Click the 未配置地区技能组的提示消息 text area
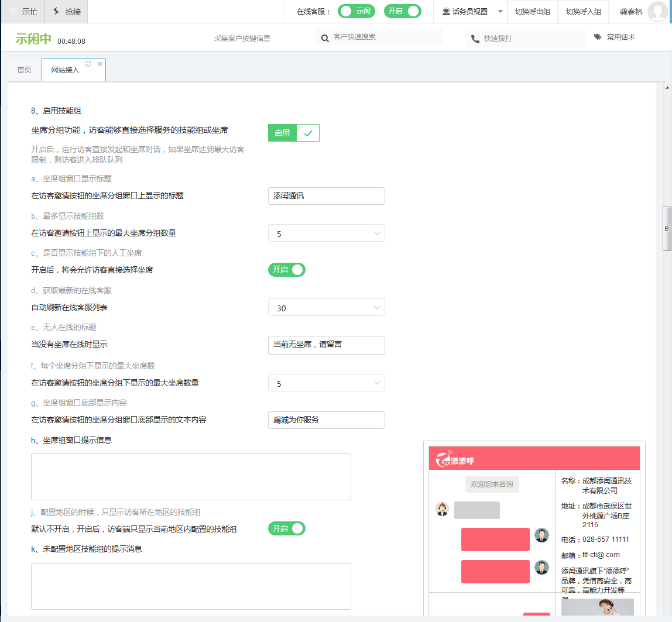This screenshot has height=622, width=672. [191, 586]
